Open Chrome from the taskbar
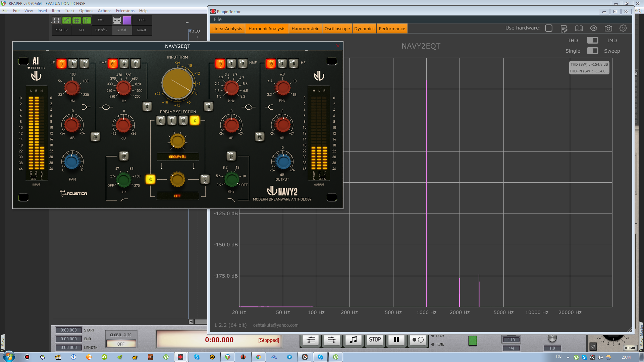This screenshot has width=644, height=362. click(258, 357)
